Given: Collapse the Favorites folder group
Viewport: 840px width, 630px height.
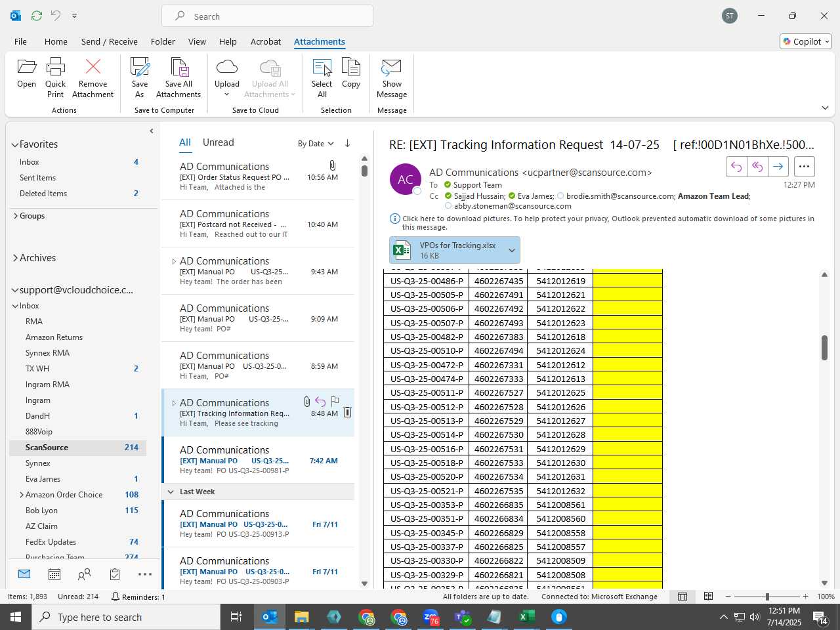Looking at the screenshot, I should pyautogui.click(x=14, y=144).
